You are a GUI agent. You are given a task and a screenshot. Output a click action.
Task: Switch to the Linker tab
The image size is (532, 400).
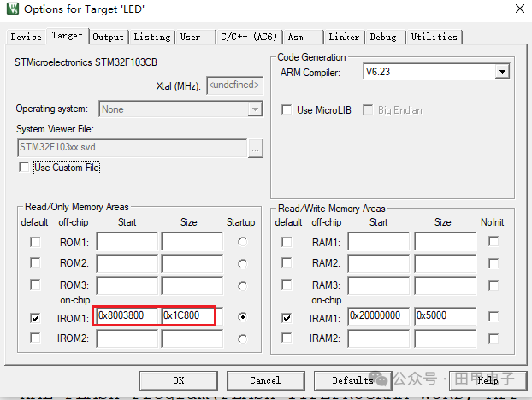344,37
